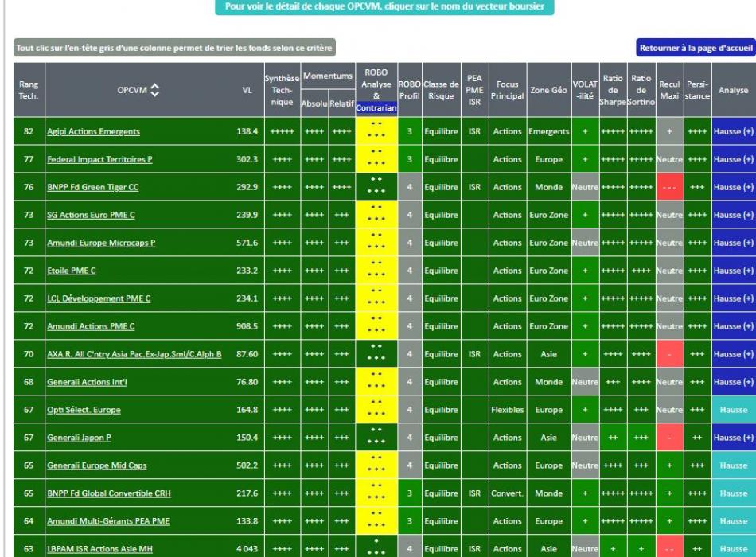This screenshot has width=756, height=557.
Task: Sort by Recul Maxi column header
Action: pos(669,90)
